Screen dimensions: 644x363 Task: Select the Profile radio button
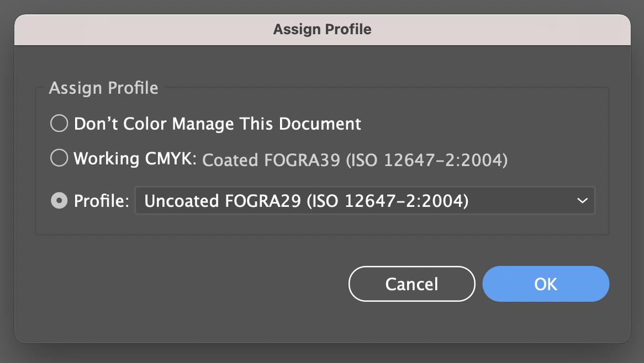point(59,201)
